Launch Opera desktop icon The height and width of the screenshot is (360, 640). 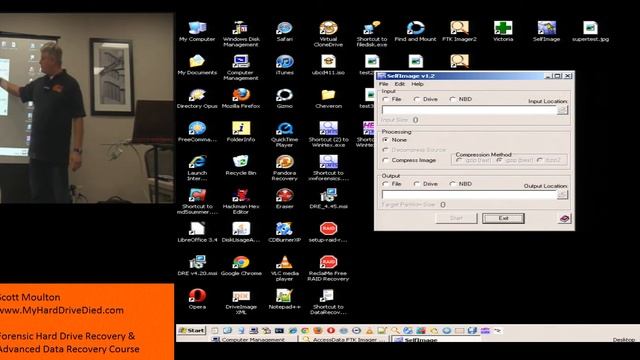click(x=197, y=299)
